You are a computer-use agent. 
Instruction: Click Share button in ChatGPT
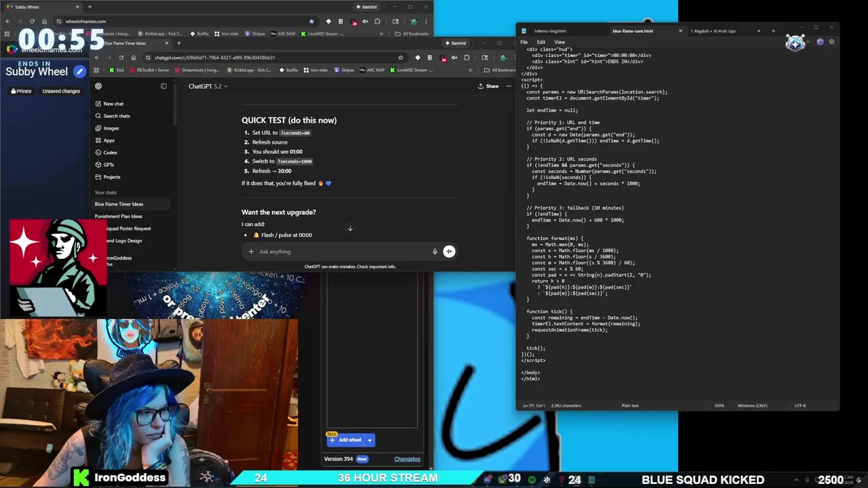coord(488,86)
